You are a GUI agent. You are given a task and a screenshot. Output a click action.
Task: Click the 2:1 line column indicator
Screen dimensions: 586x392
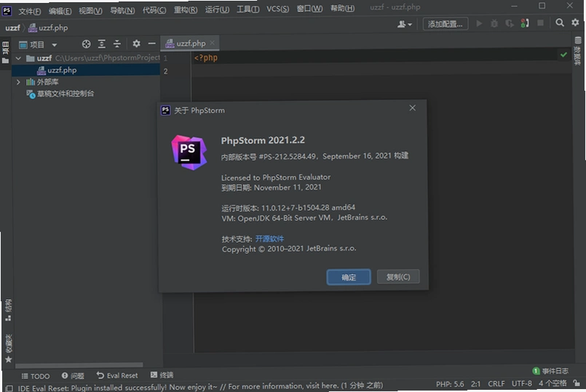tap(476, 384)
